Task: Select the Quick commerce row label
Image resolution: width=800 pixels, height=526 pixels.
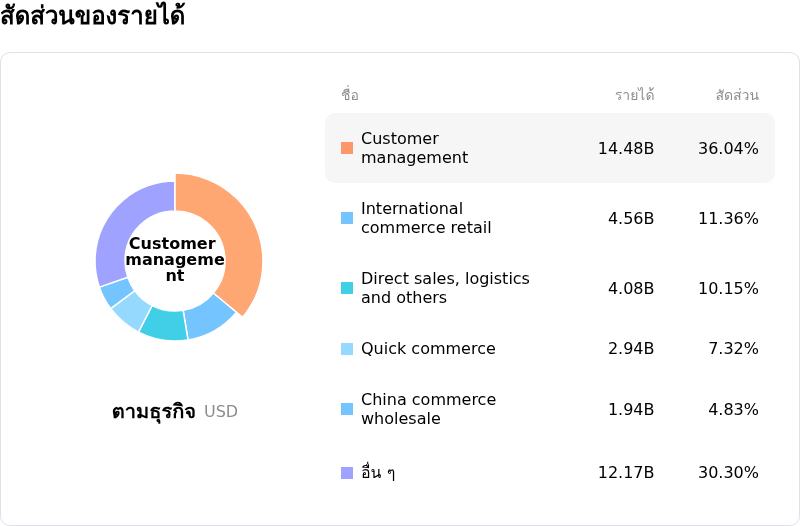Action: [x=428, y=348]
